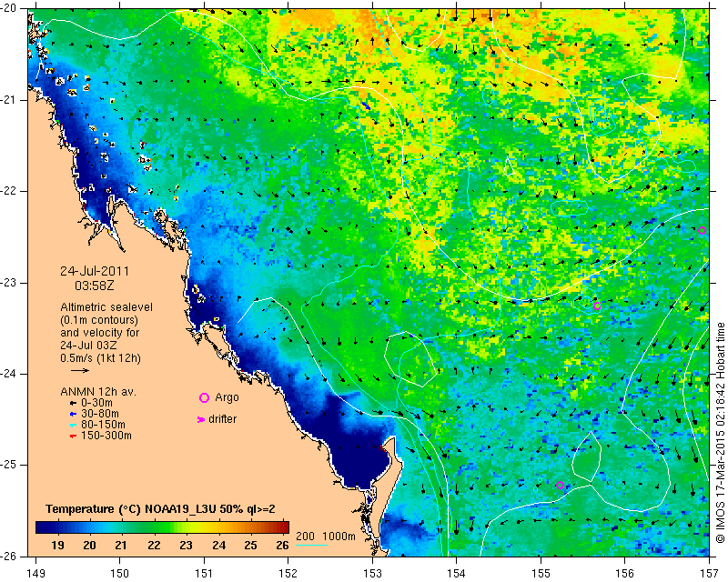Click the 200 bathymetry label
The height and width of the screenshot is (582, 728).
[305, 536]
